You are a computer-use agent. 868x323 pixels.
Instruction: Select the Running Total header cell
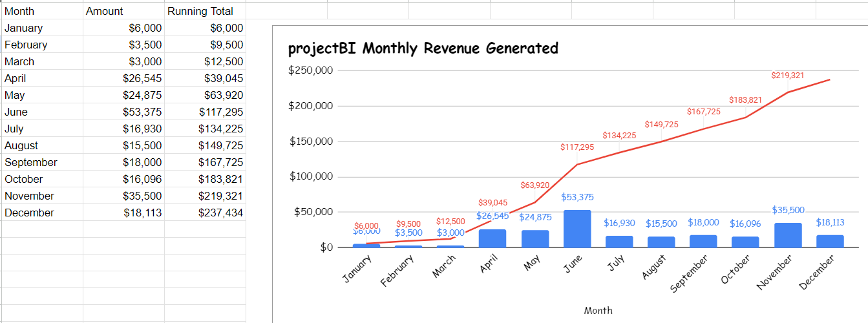[205, 11]
